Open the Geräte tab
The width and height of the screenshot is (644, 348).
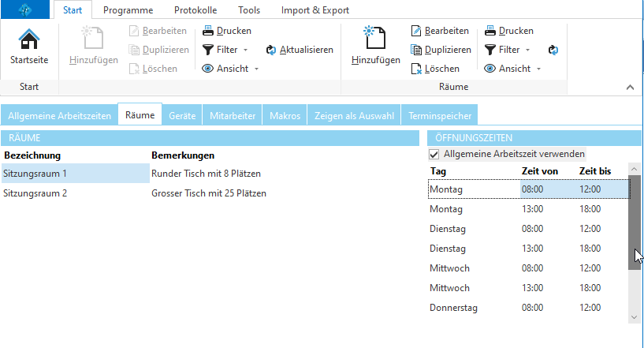[x=182, y=115]
